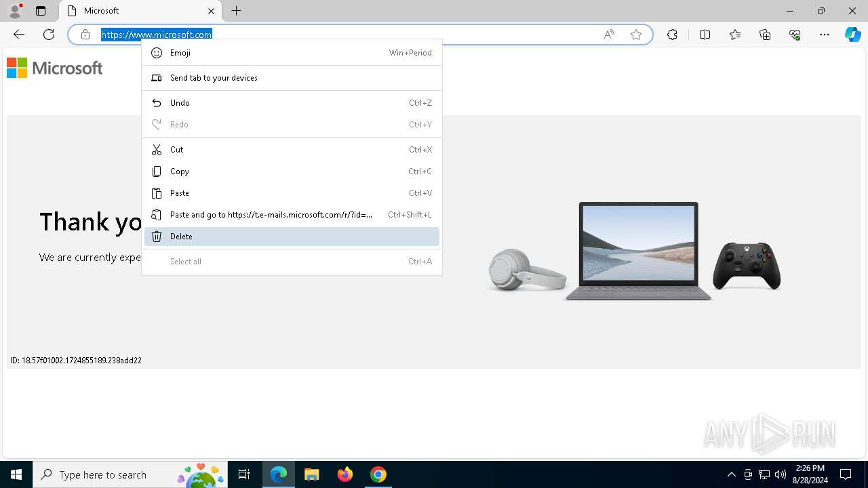Open the Favorites list icon

coord(735,35)
